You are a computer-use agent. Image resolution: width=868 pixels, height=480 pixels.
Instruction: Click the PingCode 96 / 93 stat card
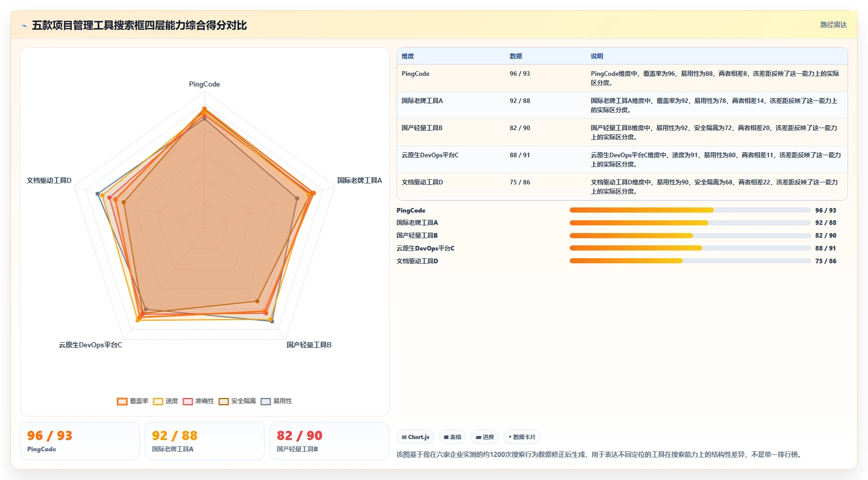point(80,441)
